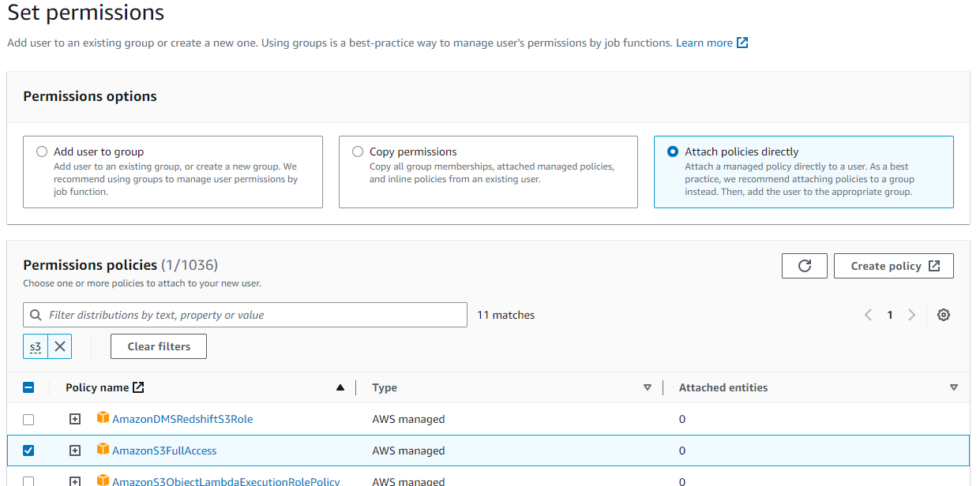Click the Set permissions page title

point(85,13)
